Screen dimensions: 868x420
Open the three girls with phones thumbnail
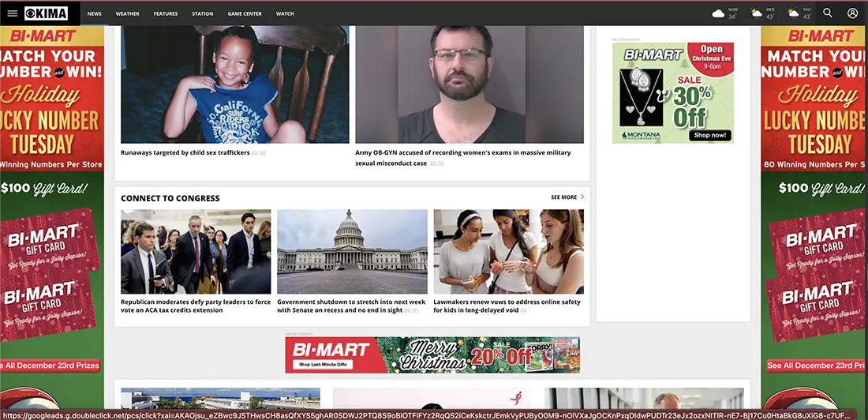click(x=509, y=252)
